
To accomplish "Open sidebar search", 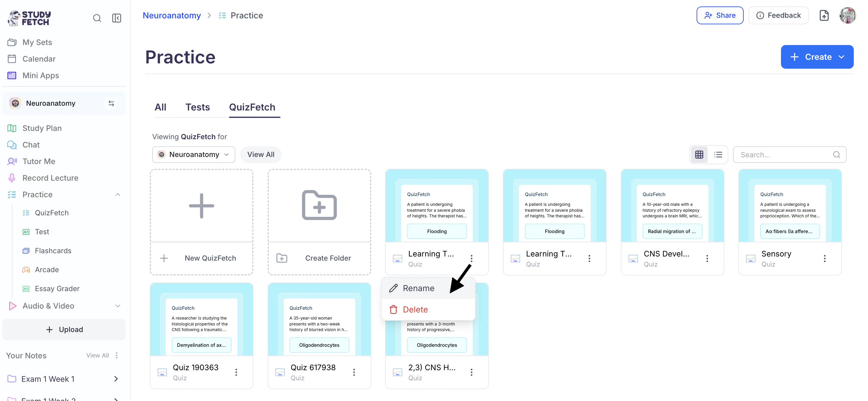I will (97, 18).
